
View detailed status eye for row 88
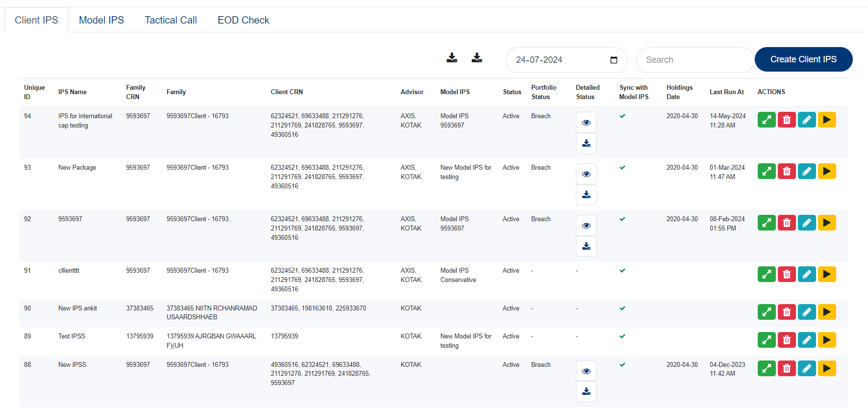click(586, 371)
